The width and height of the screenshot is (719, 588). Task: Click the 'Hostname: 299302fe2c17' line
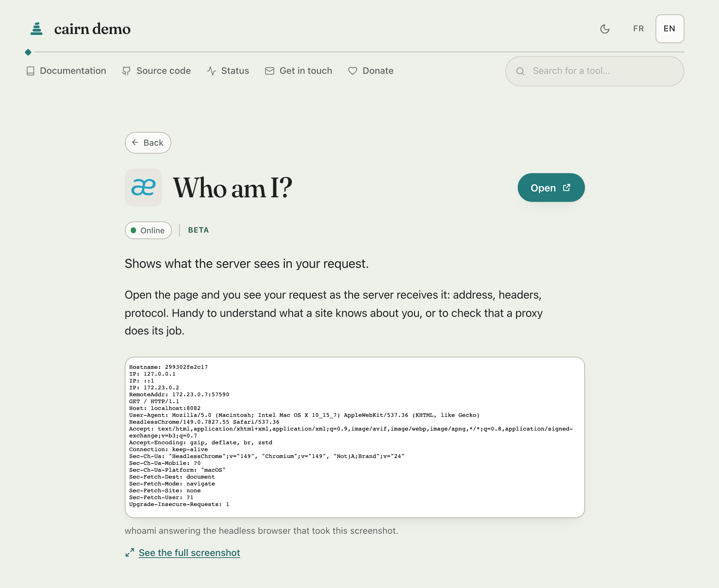pos(168,367)
